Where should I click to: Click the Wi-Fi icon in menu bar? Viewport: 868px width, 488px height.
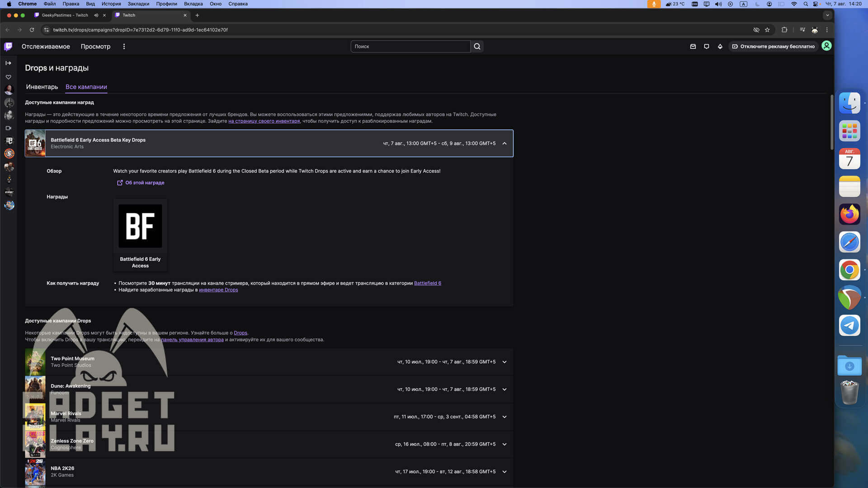[794, 4]
